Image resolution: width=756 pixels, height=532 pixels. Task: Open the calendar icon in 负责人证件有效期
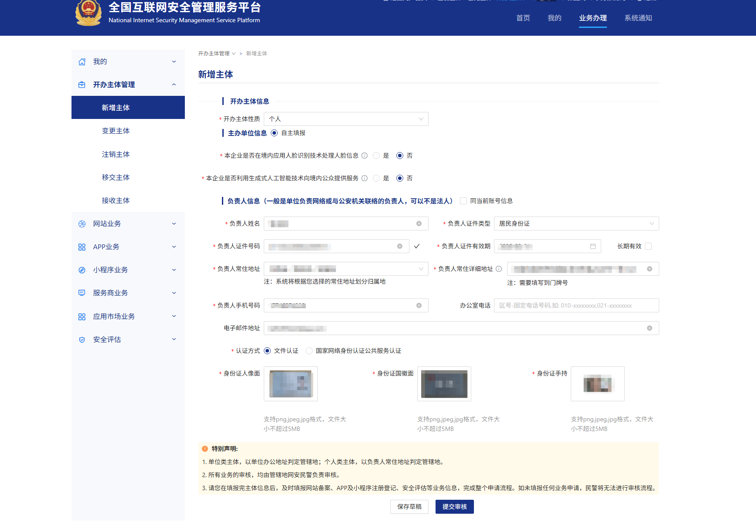[x=593, y=246]
